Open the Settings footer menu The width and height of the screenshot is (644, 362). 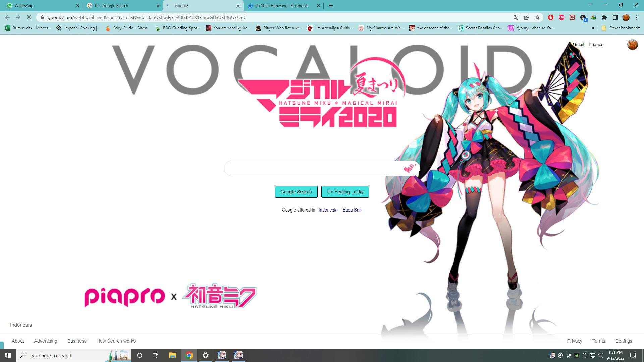[x=624, y=341]
